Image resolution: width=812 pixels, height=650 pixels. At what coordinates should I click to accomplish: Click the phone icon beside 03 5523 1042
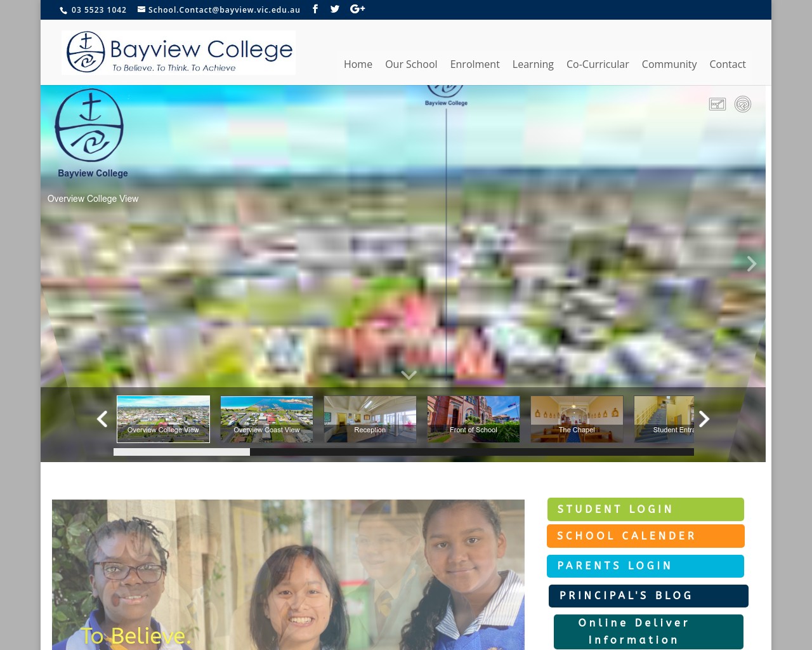63,10
